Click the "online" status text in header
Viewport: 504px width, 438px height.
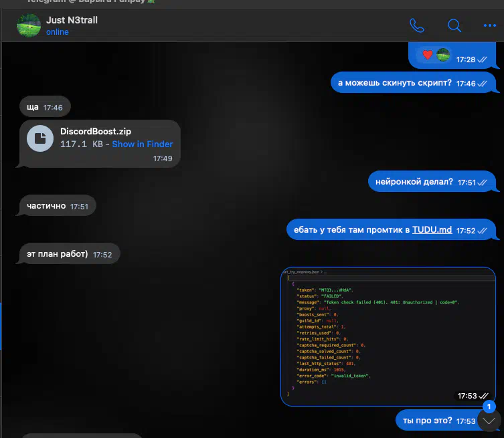click(58, 32)
